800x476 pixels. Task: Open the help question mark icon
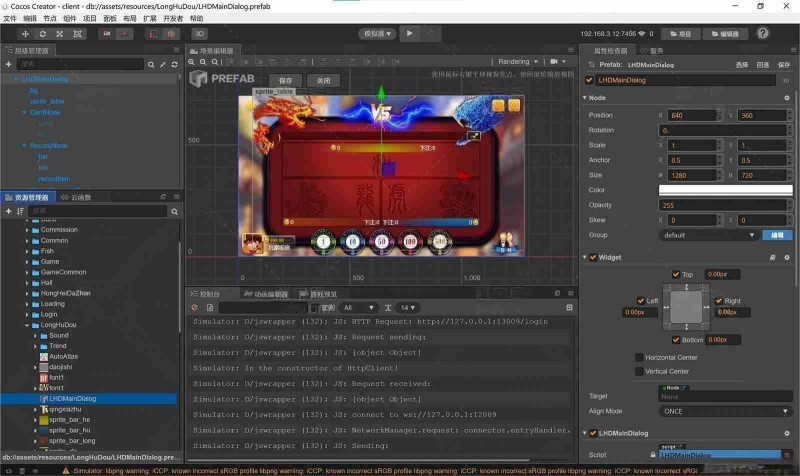pyautogui.click(x=762, y=33)
